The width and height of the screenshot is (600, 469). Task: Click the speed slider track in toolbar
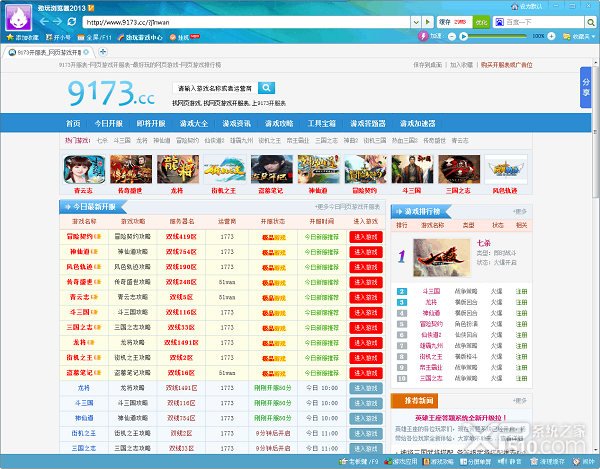coord(497,36)
